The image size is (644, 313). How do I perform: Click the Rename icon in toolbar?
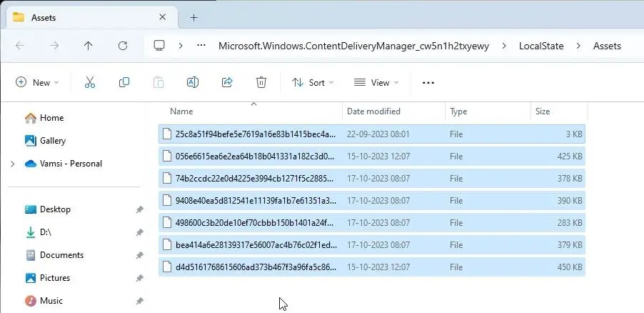[192, 82]
